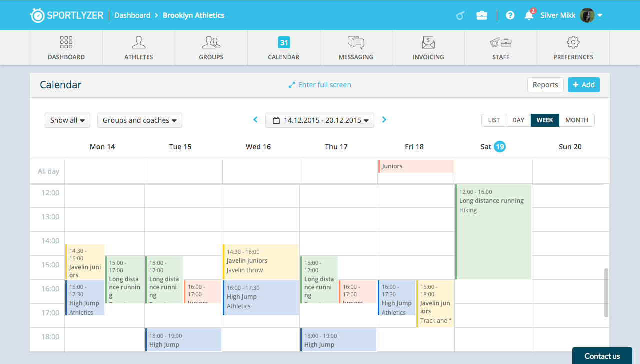Click Enter full screen link
The height and width of the screenshot is (364, 640).
coord(320,85)
